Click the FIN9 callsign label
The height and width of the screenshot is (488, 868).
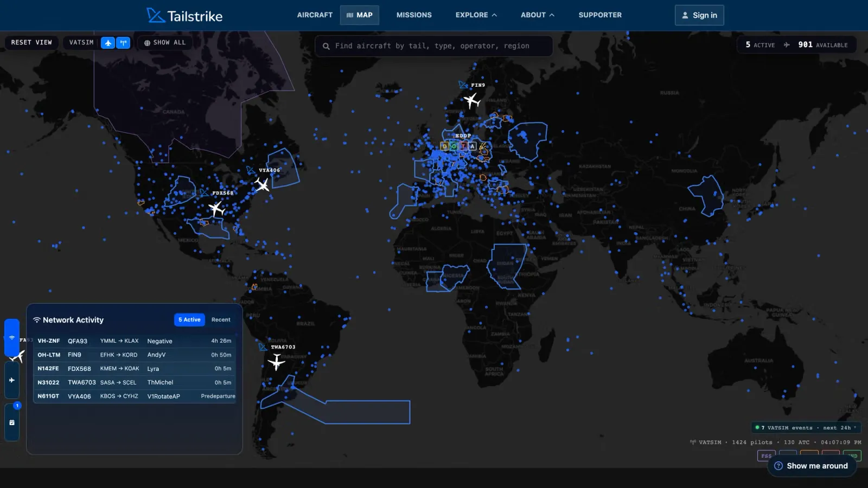(x=478, y=85)
